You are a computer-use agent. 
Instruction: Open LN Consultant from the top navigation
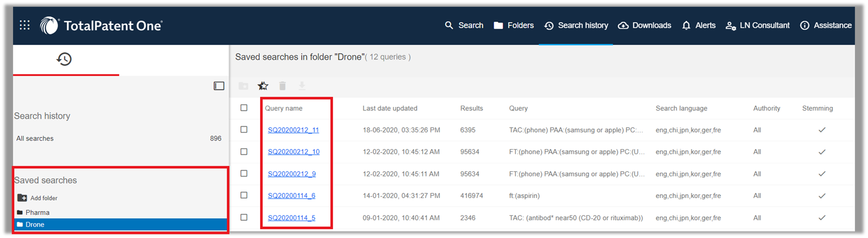click(x=757, y=26)
